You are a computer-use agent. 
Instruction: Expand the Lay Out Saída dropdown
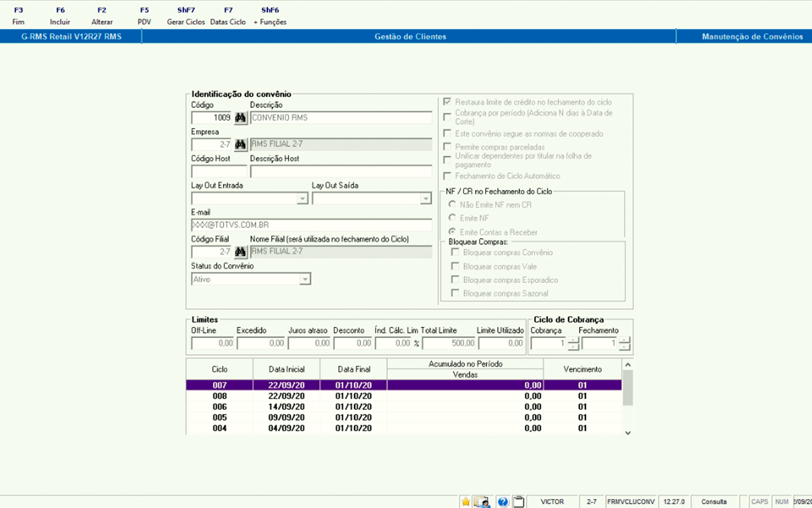(x=426, y=199)
